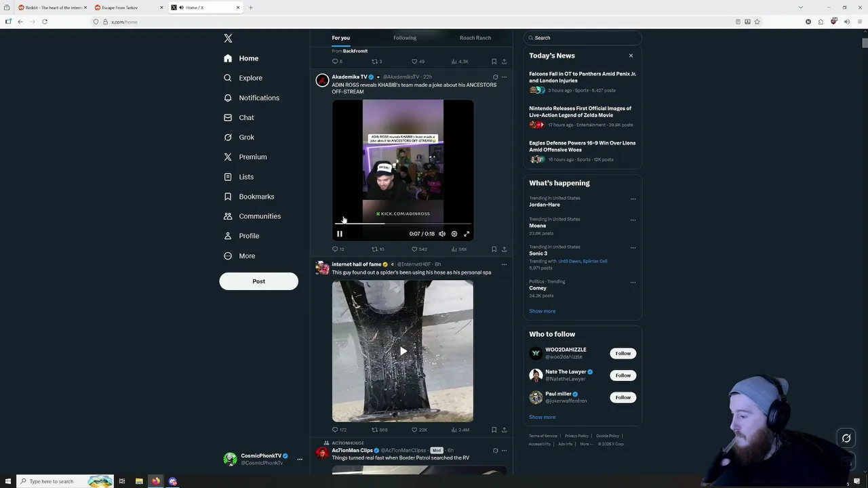Open Profile in the sidebar

pos(241,236)
